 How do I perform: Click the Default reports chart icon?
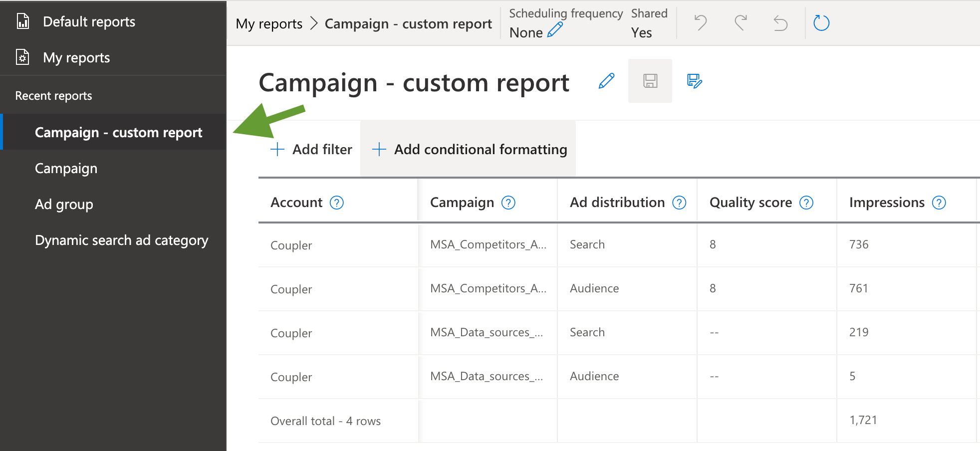pyautogui.click(x=23, y=21)
